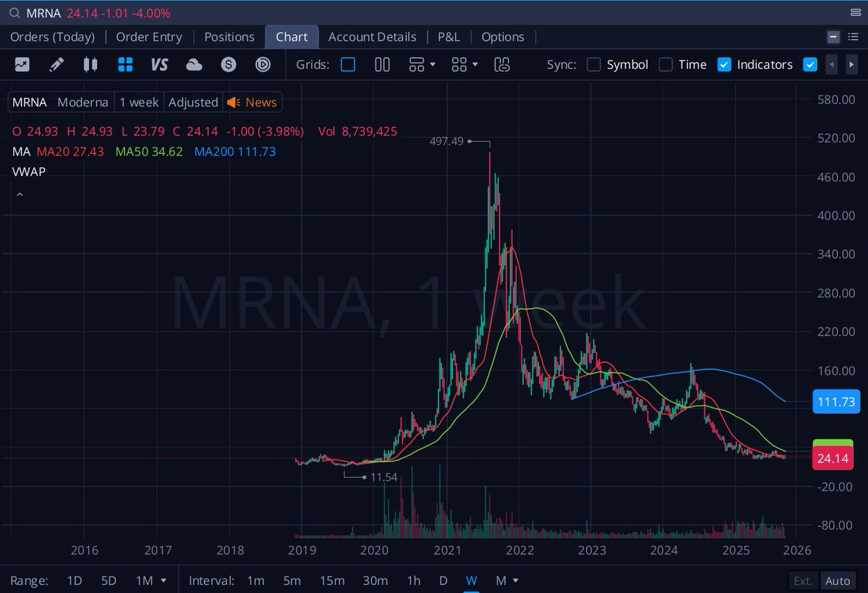Select the 1h interval
The height and width of the screenshot is (593, 868).
coord(413,580)
